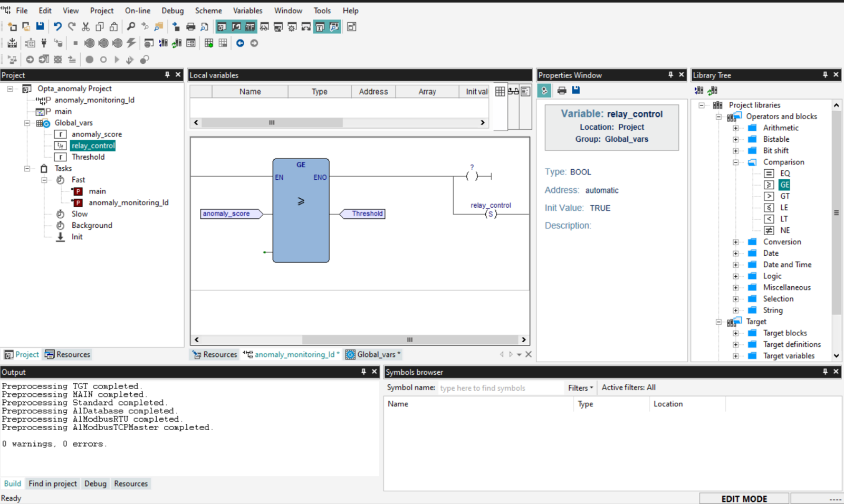Select the GT comparison block in library

click(x=784, y=196)
